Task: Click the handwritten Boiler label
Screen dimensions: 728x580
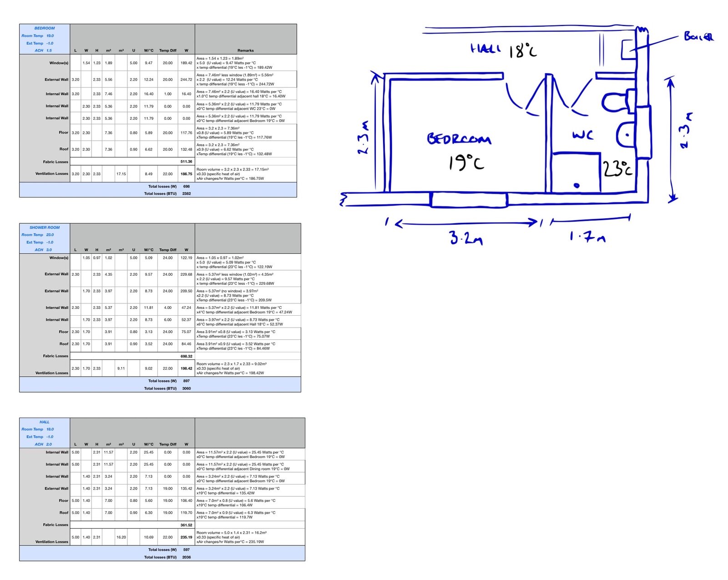Action: point(698,36)
